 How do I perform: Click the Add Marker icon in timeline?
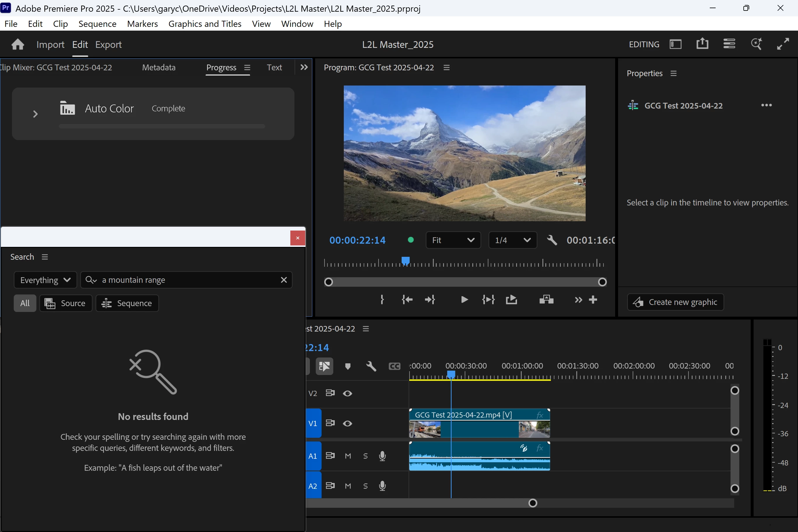coord(348,367)
